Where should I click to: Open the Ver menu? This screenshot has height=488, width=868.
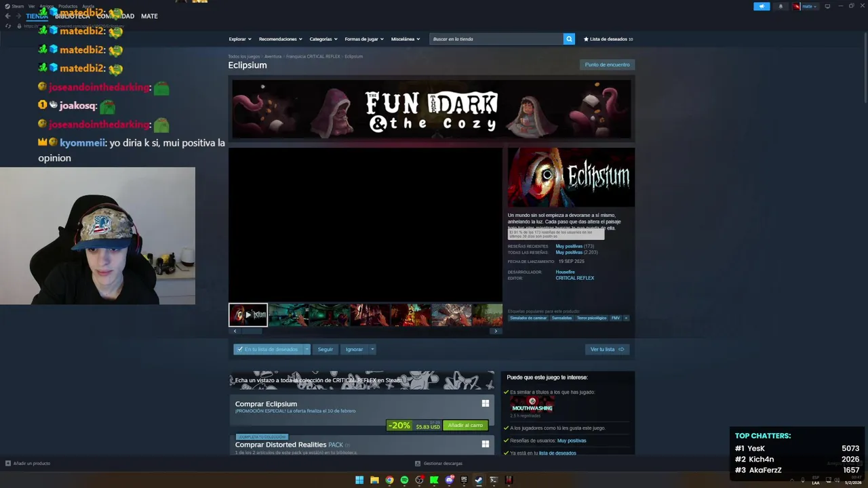click(x=31, y=6)
